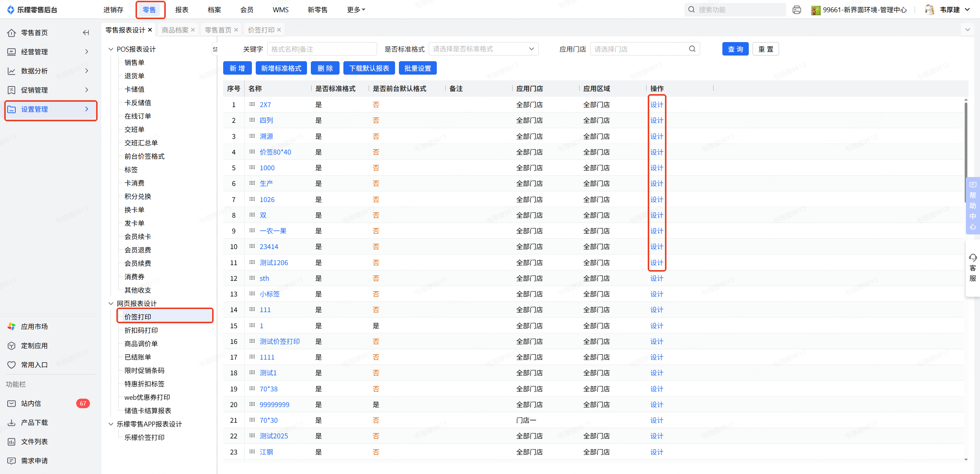Click drag handle of row 2X7

click(252, 104)
